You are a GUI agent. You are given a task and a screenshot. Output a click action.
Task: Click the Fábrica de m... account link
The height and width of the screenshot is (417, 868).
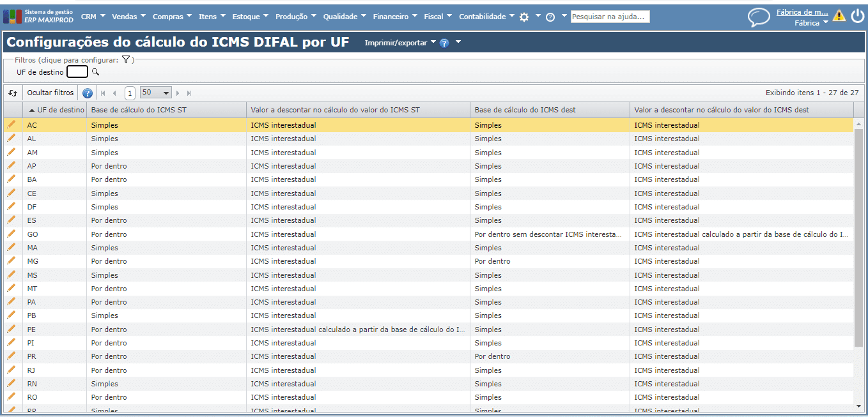[x=802, y=11]
